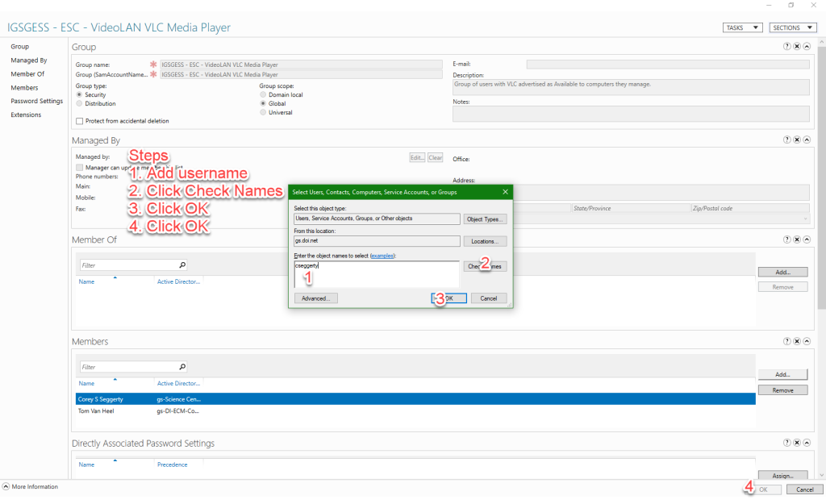Screen dimensions: 826x504
Task: Sort by the Precedence column header
Action: click(x=173, y=464)
